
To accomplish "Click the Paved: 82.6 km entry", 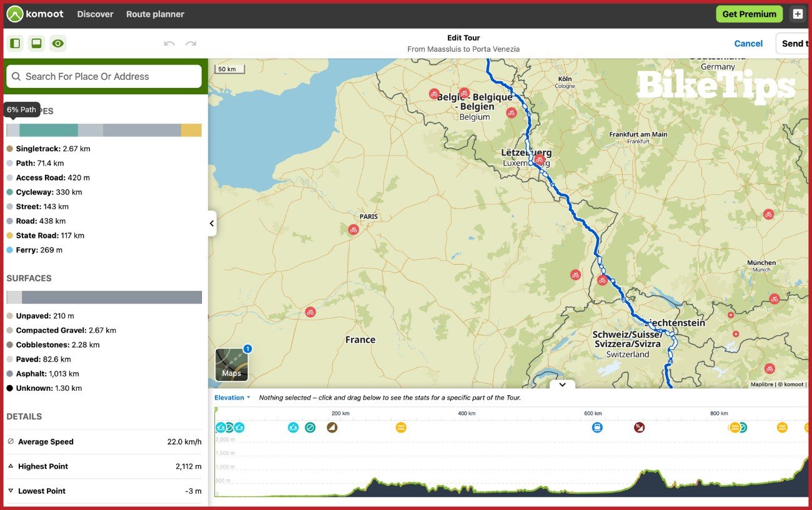I will (39, 359).
